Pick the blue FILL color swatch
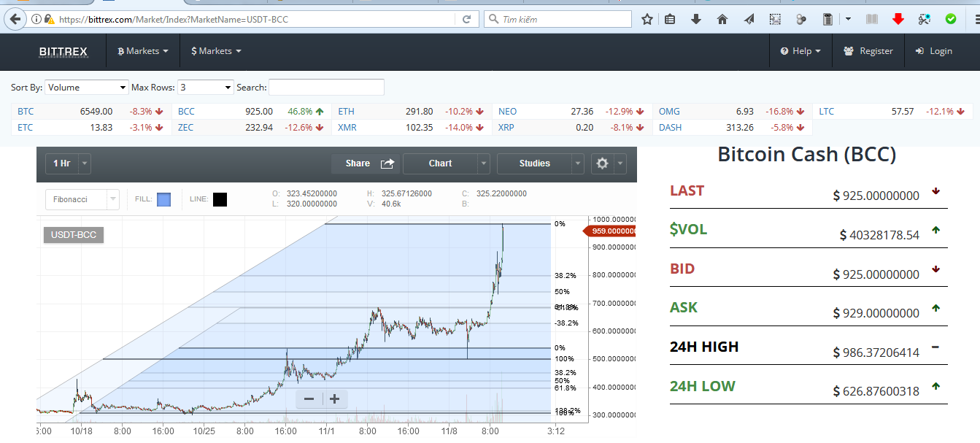 (x=164, y=199)
